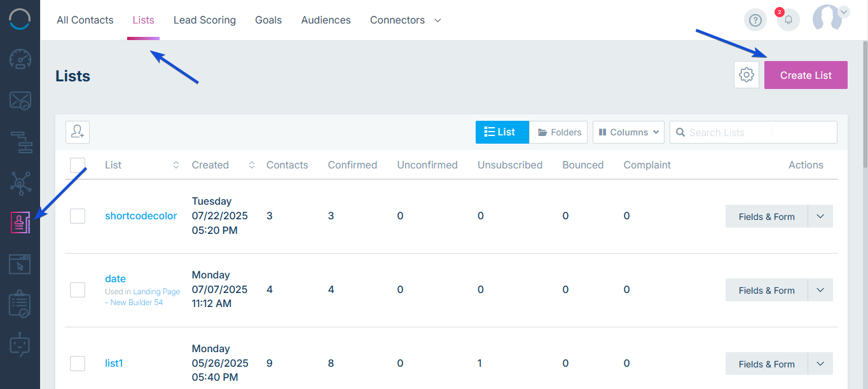The height and width of the screenshot is (389, 868).
Task: Expand actions arrow for list1 row
Action: click(x=820, y=364)
